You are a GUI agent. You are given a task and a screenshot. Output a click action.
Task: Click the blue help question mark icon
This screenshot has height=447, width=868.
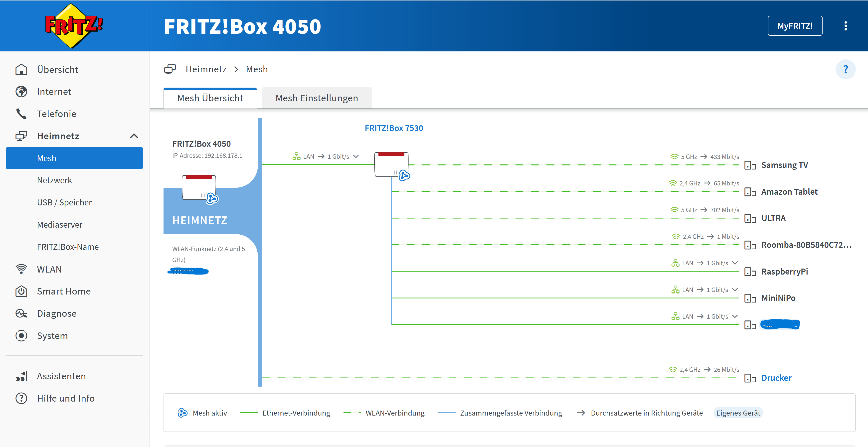point(845,69)
